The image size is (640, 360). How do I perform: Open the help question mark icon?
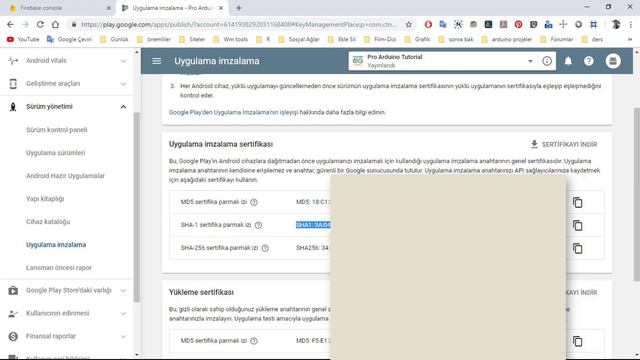pos(589,61)
